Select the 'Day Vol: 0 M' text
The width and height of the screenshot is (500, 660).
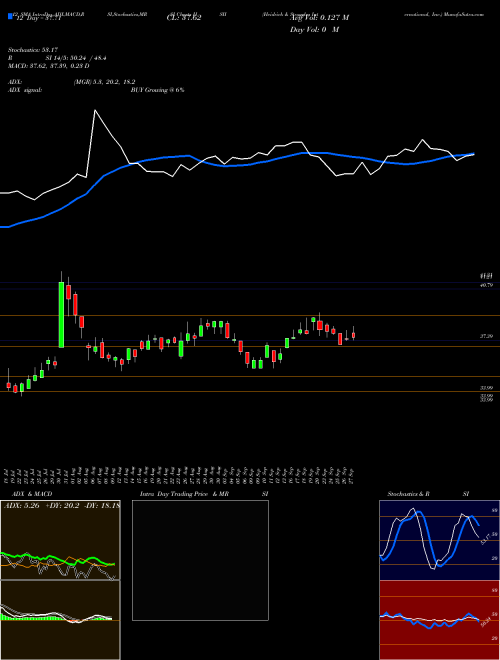[314, 30]
